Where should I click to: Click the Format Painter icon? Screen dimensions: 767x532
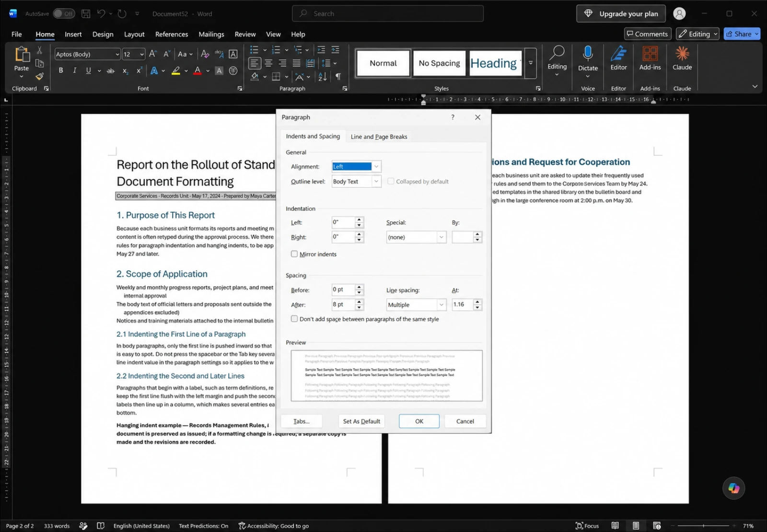pyautogui.click(x=39, y=76)
